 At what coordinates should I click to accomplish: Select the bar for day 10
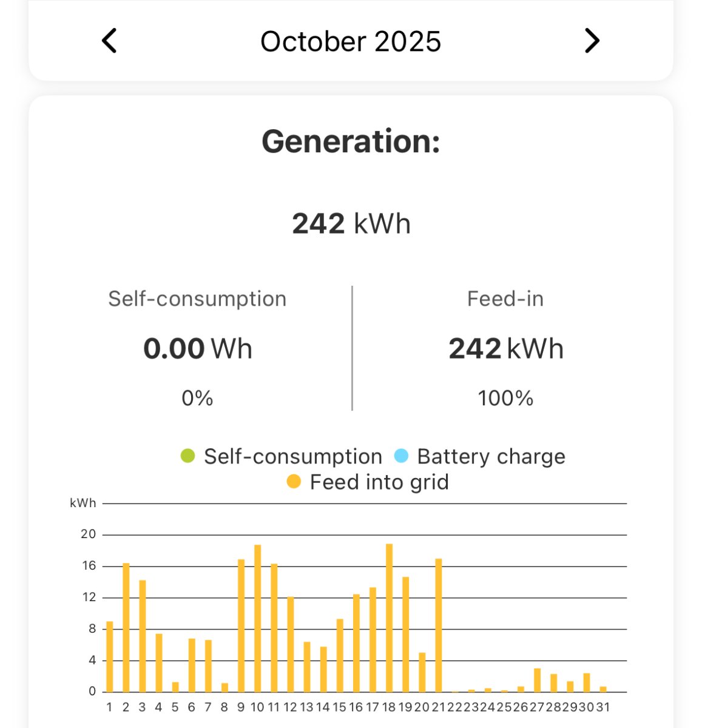[x=257, y=618]
